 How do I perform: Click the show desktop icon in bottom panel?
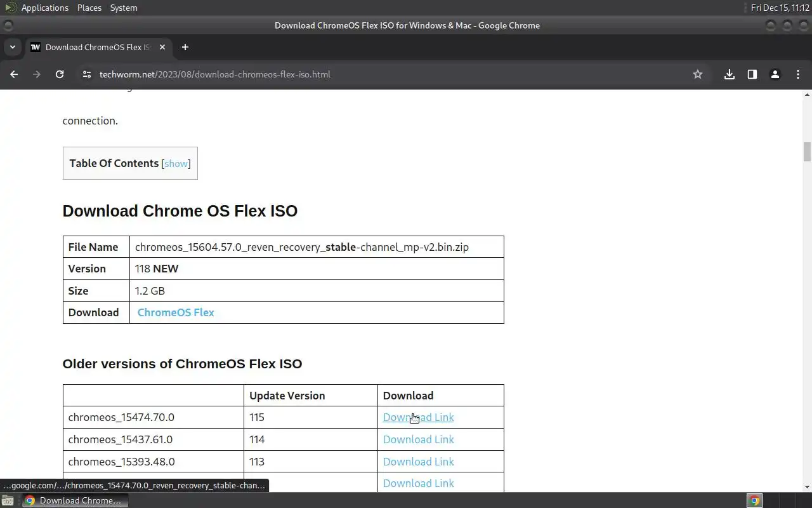pyautogui.click(x=8, y=500)
